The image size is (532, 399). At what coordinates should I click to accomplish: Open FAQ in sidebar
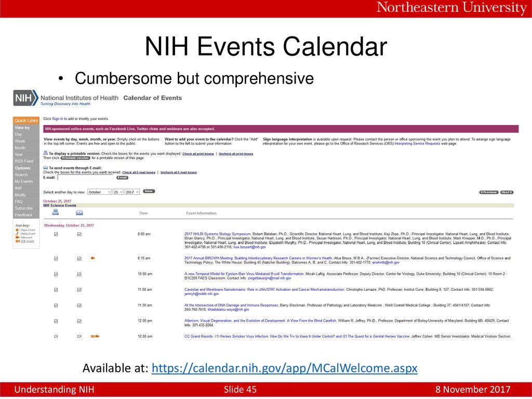click(18, 202)
